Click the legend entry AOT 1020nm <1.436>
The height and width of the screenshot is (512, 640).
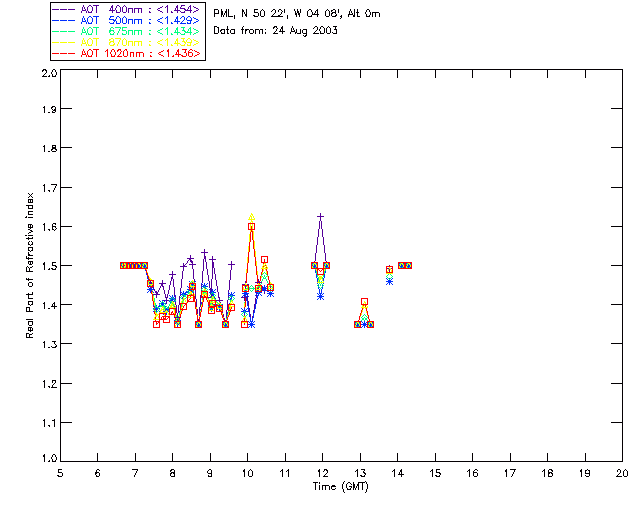126,53
